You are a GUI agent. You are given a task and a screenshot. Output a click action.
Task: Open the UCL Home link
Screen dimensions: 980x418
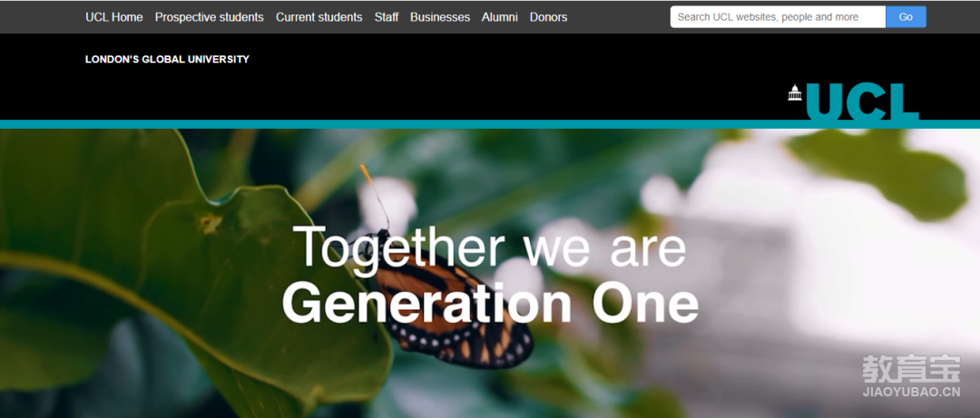[x=113, y=17]
